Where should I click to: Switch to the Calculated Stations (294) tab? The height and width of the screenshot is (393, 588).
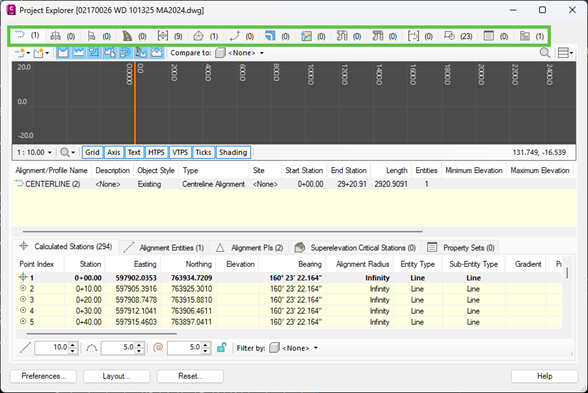click(x=66, y=247)
